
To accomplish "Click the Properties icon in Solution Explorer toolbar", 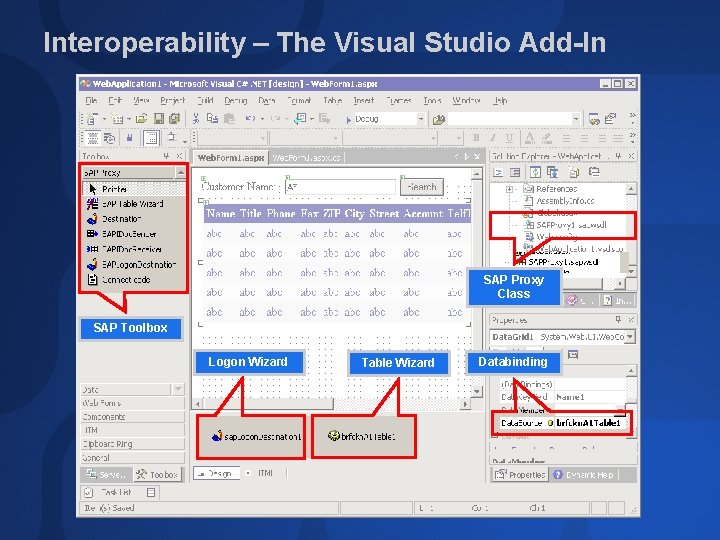I will (595, 173).
